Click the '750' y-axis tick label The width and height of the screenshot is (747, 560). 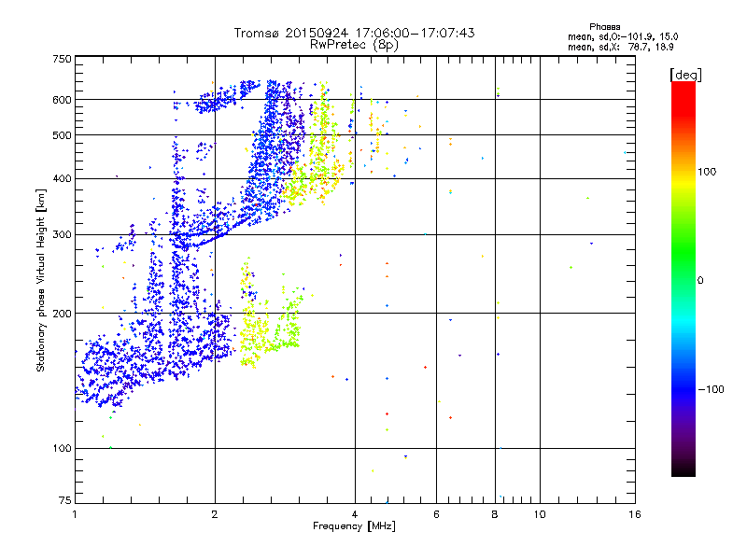pyautogui.click(x=62, y=59)
